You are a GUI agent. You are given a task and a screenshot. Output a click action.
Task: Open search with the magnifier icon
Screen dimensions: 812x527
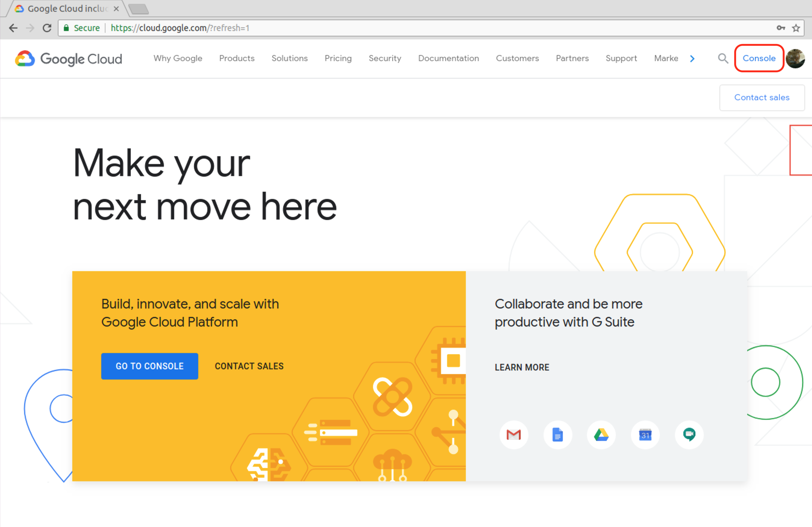[x=723, y=58]
